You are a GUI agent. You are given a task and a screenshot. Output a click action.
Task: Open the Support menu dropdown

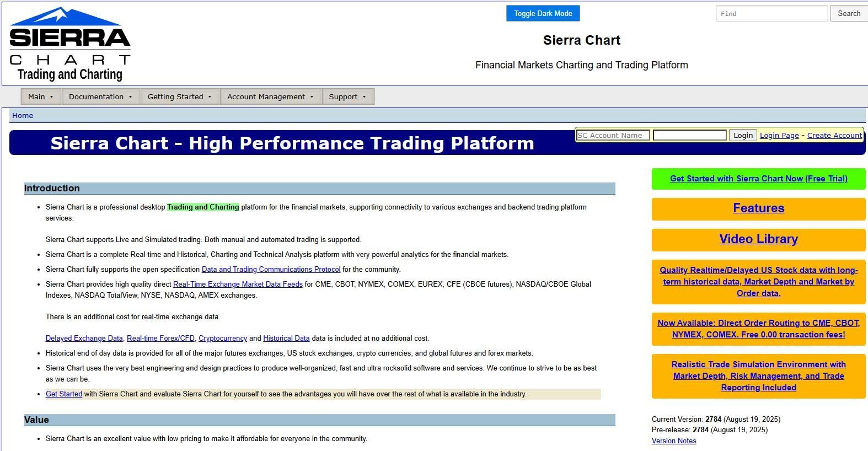point(347,96)
